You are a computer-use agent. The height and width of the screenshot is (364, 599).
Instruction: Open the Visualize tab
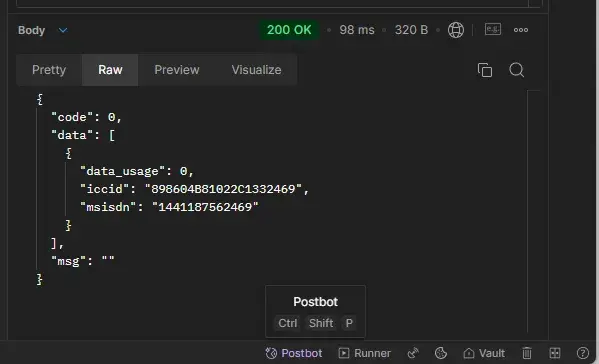tap(256, 70)
